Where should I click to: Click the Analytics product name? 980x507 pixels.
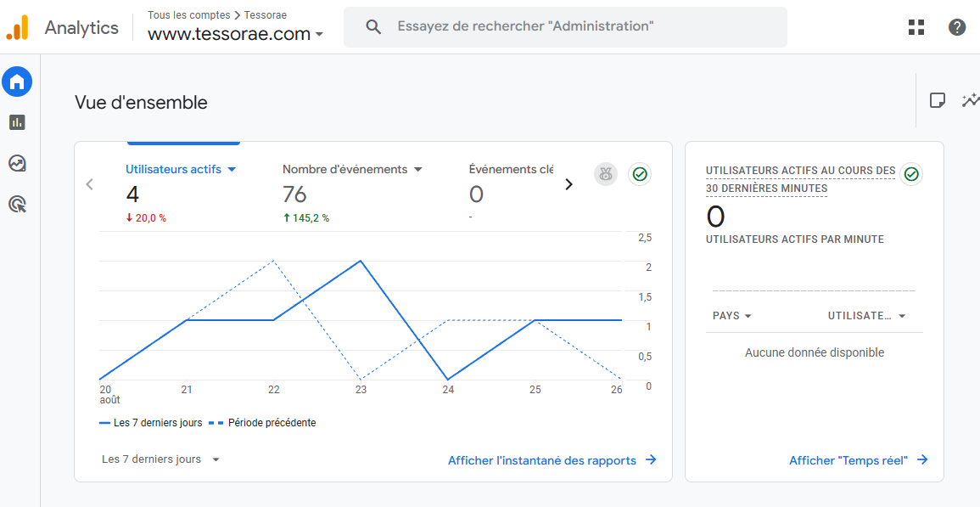click(x=81, y=27)
